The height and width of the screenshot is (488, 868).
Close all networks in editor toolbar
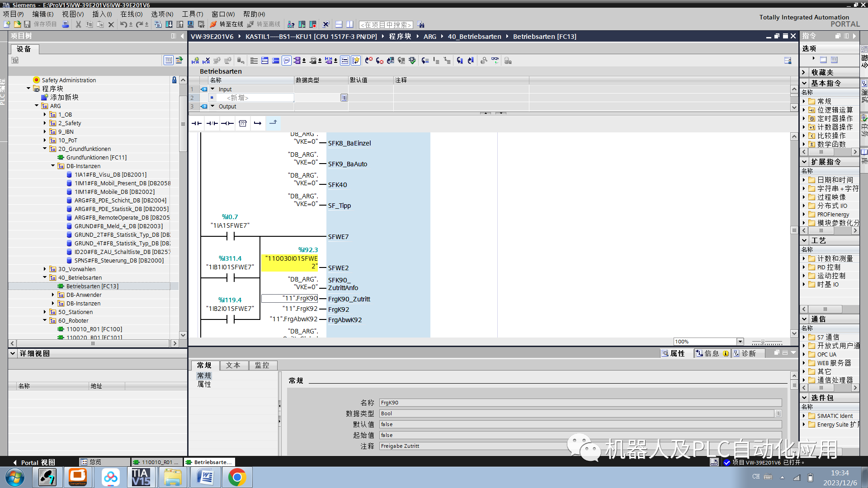point(276,61)
